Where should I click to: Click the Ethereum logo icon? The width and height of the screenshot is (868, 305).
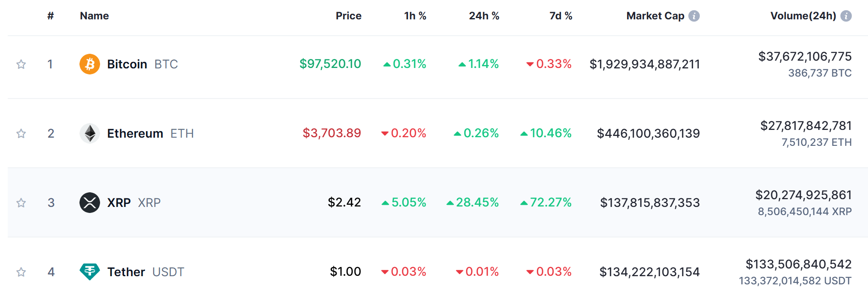(90, 133)
